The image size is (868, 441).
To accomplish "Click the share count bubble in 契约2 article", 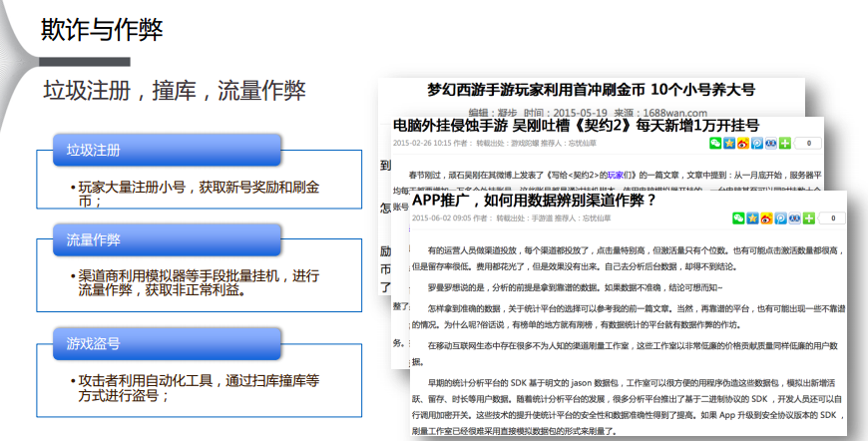I will pos(808,144).
